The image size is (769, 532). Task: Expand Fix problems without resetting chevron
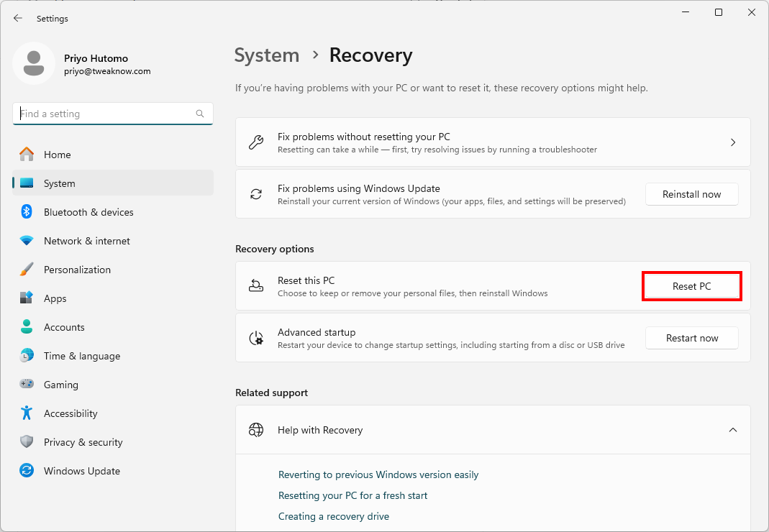tap(732, 142)
